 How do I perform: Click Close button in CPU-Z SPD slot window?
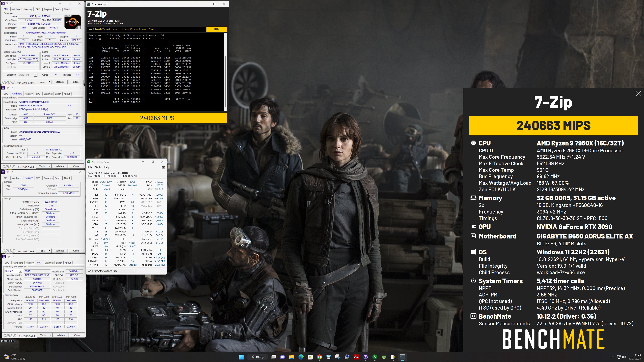tap(77, 335)
